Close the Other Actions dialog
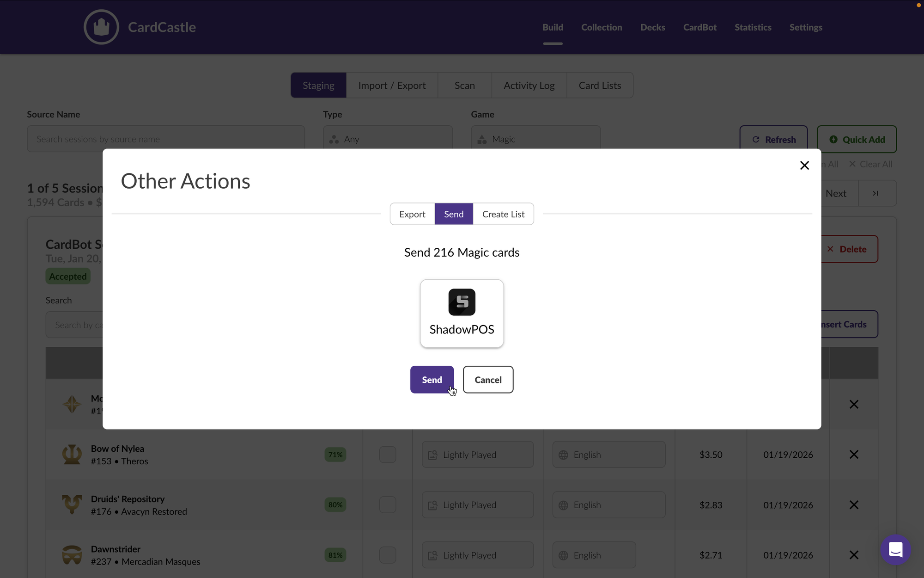924x578 pixels. (804, 166)
